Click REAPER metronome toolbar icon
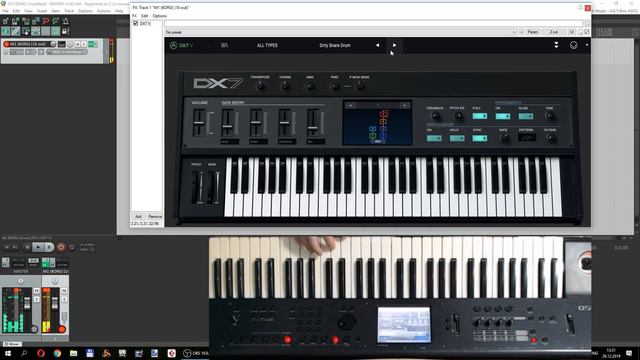Image resolution: width=640 pixels, height=360 pixels. (66, 21)
